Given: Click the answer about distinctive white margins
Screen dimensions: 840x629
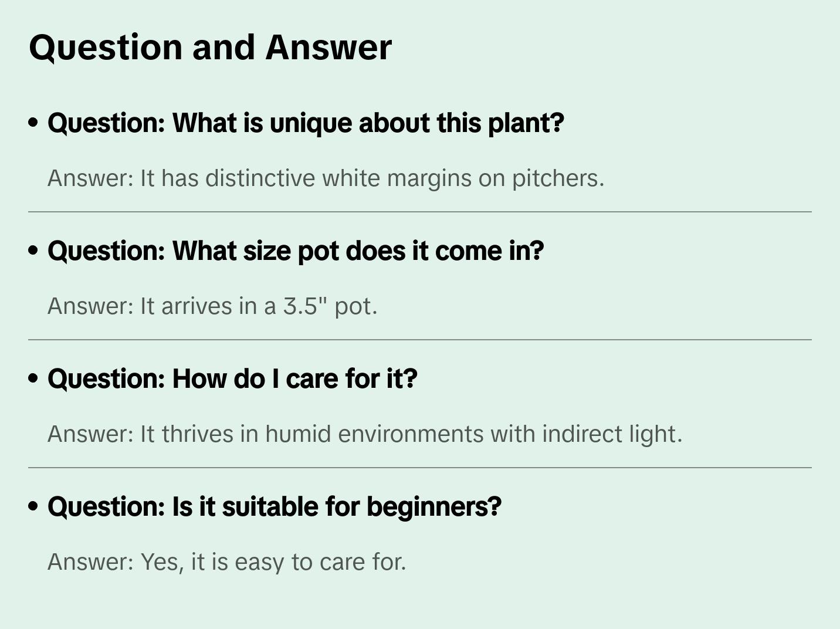Looking at the screenshot, I should [326, 178].
